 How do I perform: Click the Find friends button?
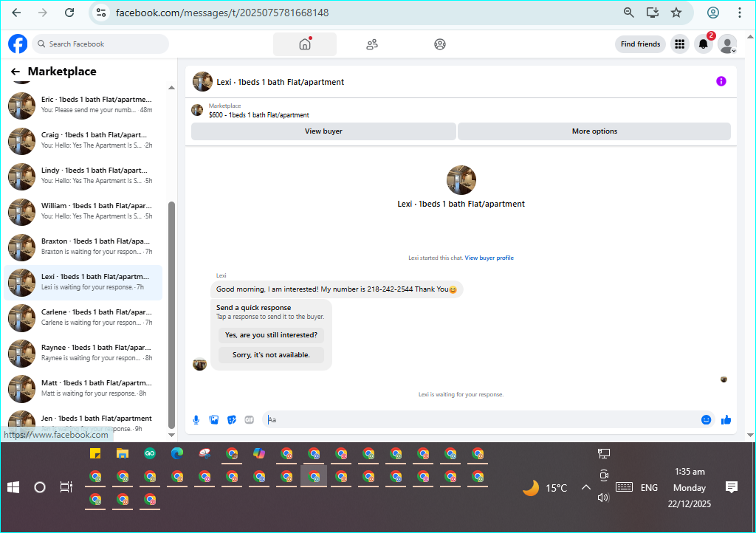click(x=640, y=44)
